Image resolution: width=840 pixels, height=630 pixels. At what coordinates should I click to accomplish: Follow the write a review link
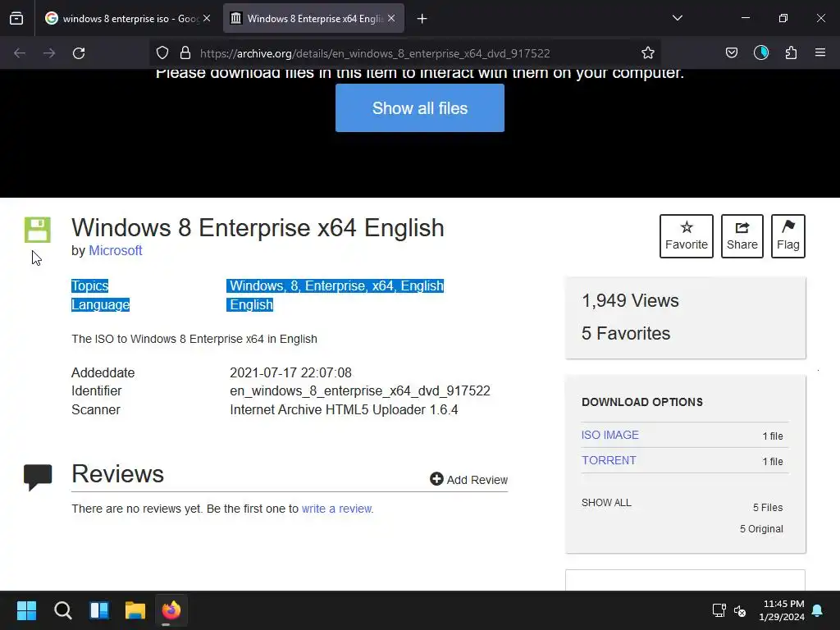336,509
